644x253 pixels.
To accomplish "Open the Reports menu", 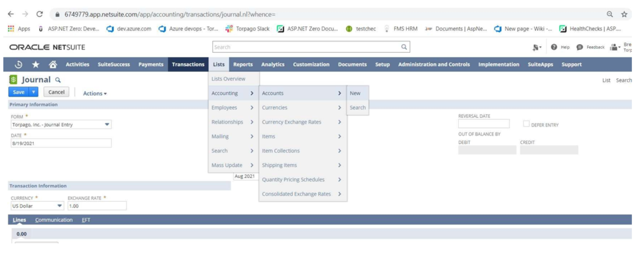I will pos(243,64).
